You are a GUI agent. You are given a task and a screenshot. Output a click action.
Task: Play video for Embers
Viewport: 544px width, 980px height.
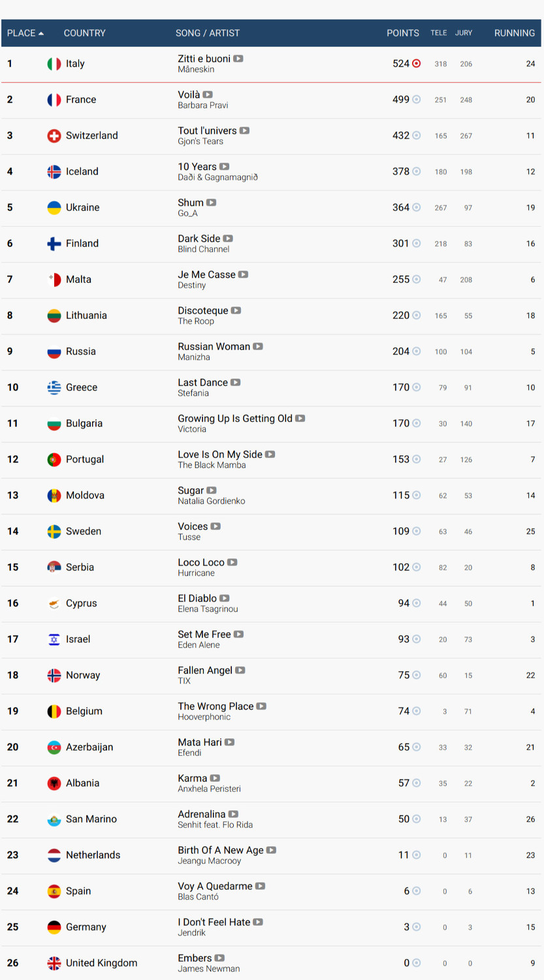click(x=219, y=958)
